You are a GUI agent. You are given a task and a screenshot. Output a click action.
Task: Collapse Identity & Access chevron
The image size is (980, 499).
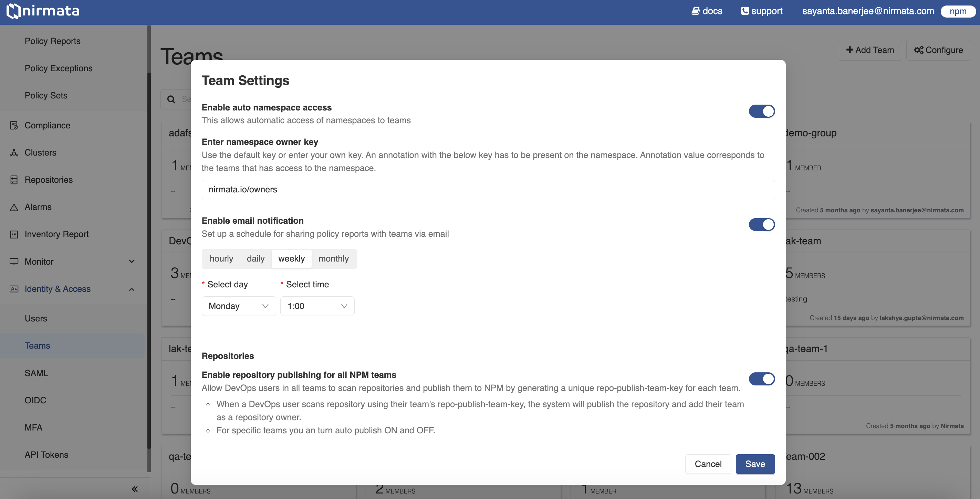pyautogui.click(x=132, y=289)
